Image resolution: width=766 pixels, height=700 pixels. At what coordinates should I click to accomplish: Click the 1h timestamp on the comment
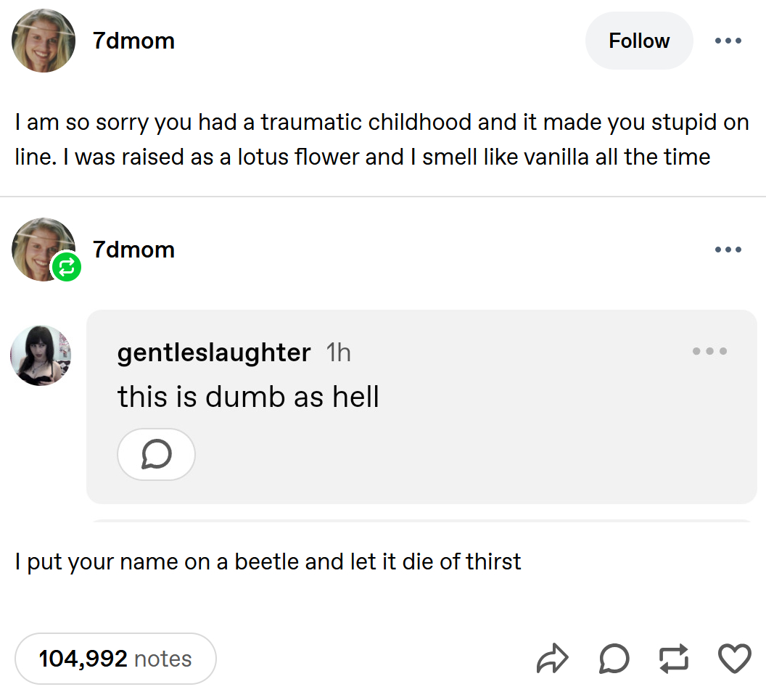[338, 353]
